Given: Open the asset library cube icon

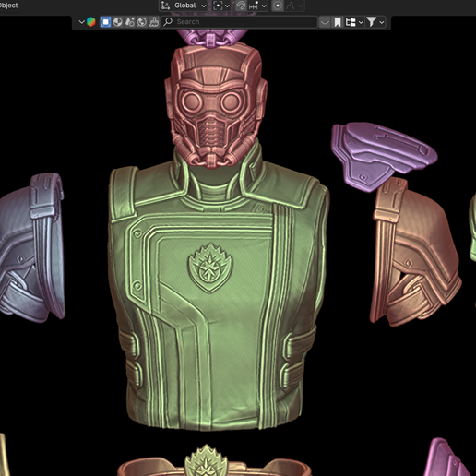Looking at the screenshot, I should (91, 22).
